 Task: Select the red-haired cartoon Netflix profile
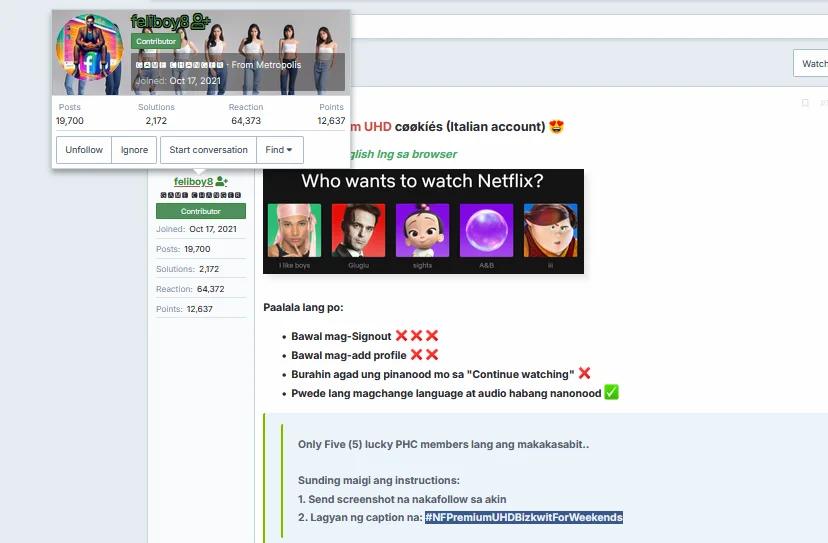click(550, 231)
